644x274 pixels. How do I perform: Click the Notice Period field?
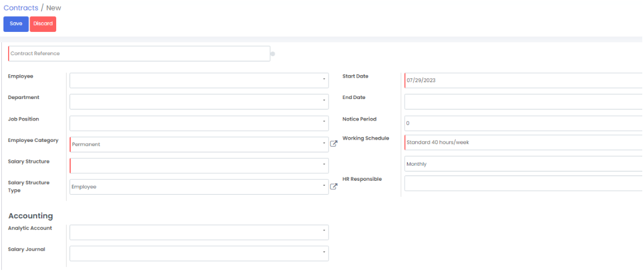(522, 123)
